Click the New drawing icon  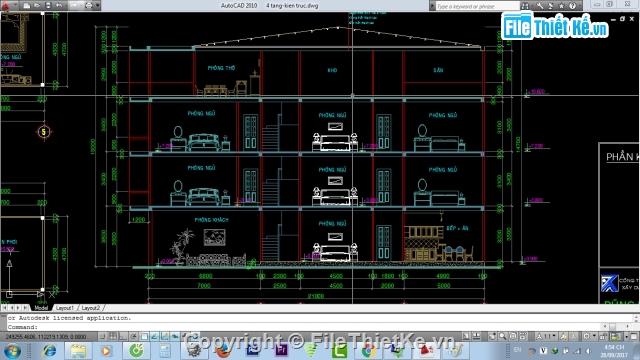[27, 6]
